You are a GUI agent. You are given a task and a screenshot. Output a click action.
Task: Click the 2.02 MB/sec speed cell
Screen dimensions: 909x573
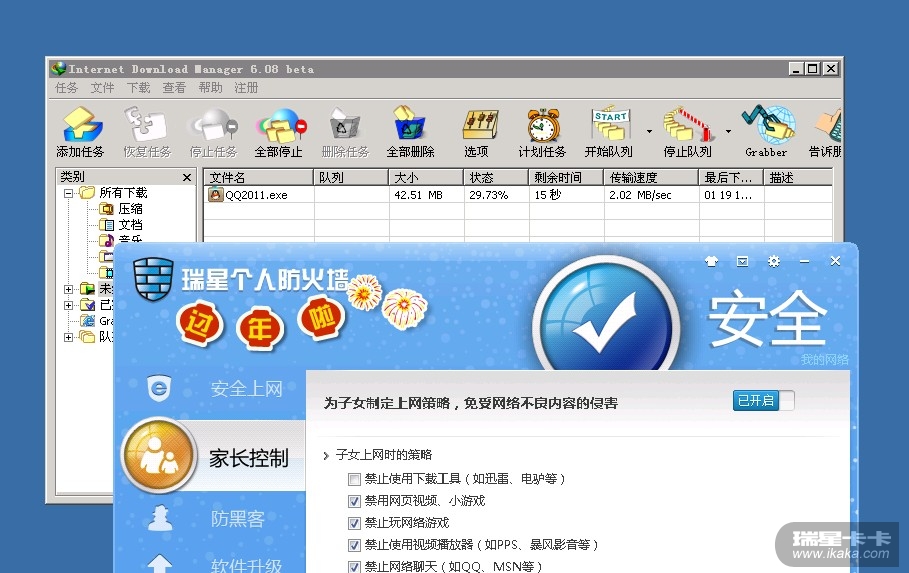pos(640,195)
